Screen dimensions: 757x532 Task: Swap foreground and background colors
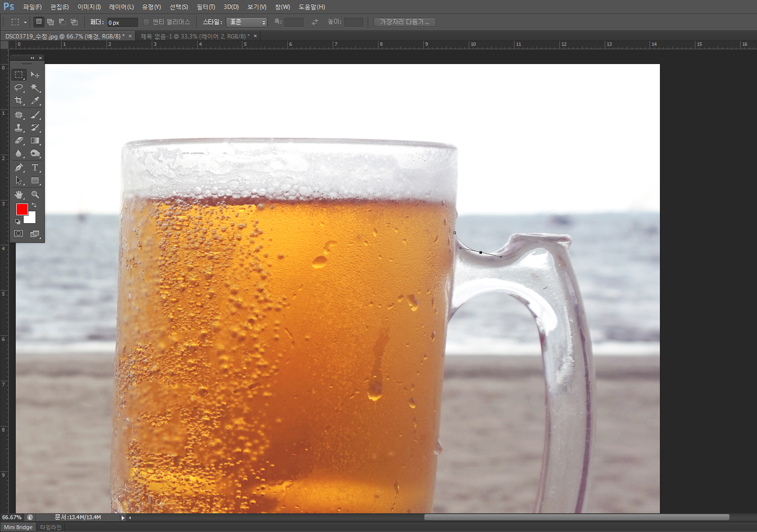(x=34, y=205)
